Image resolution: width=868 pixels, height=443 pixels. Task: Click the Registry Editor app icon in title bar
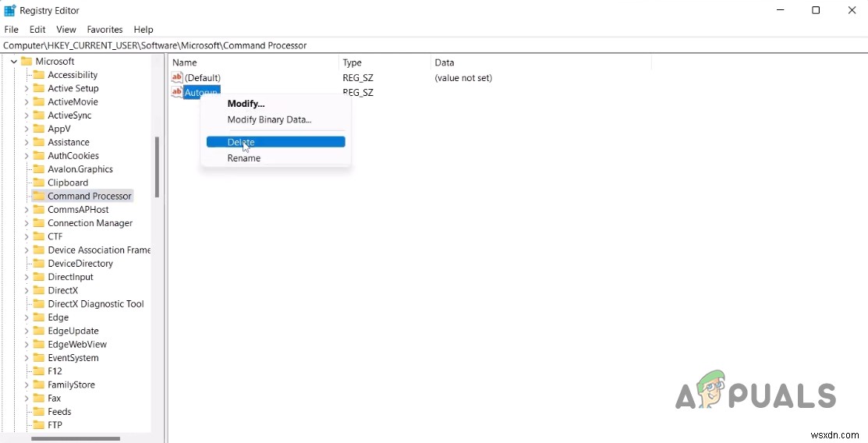pos(9,10)
